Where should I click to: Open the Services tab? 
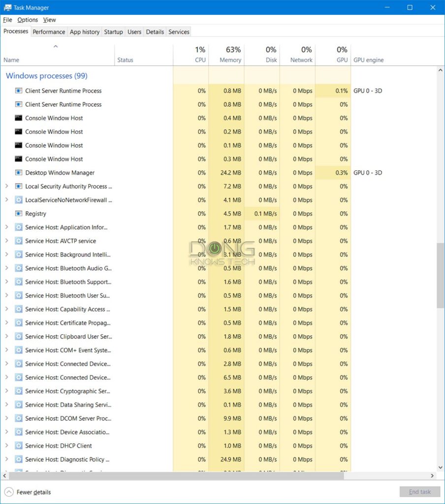179,32
